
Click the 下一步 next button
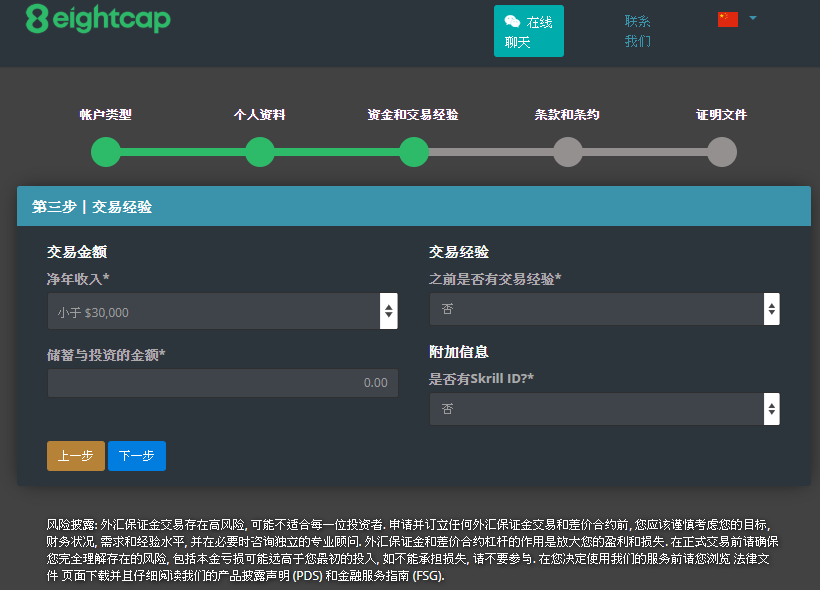[137, 456]
